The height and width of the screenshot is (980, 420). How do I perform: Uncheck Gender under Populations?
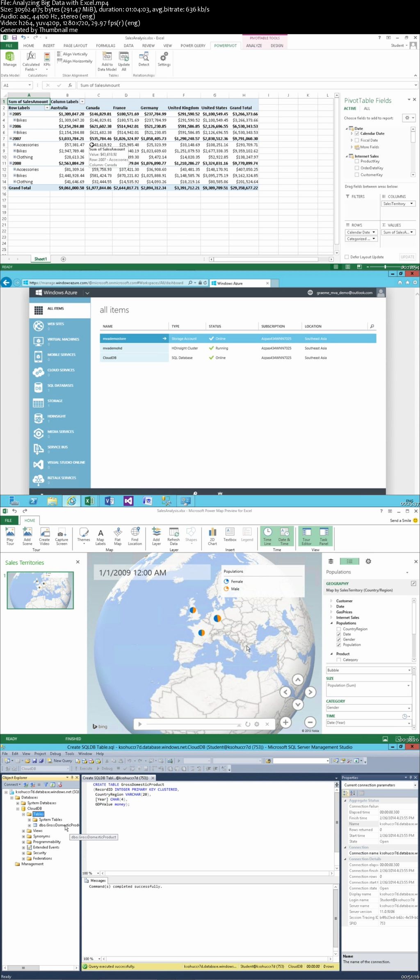click(339, 639)
